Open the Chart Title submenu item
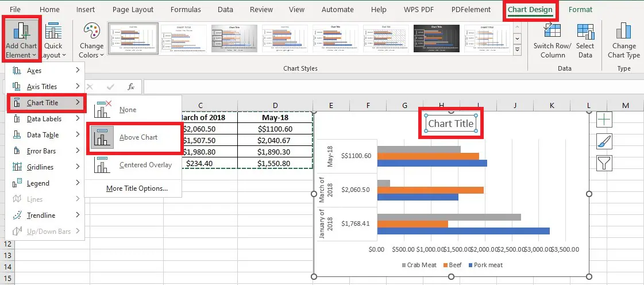 coord(45,103)
